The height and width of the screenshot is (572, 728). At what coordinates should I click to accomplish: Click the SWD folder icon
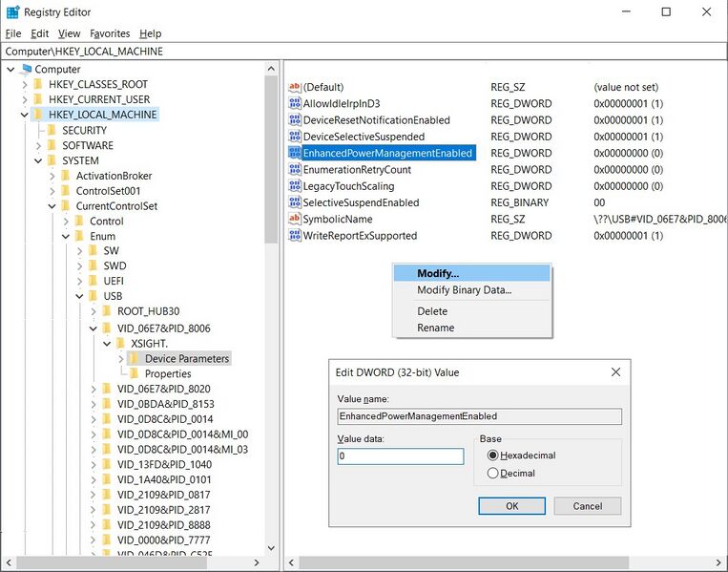click(94, 265)
